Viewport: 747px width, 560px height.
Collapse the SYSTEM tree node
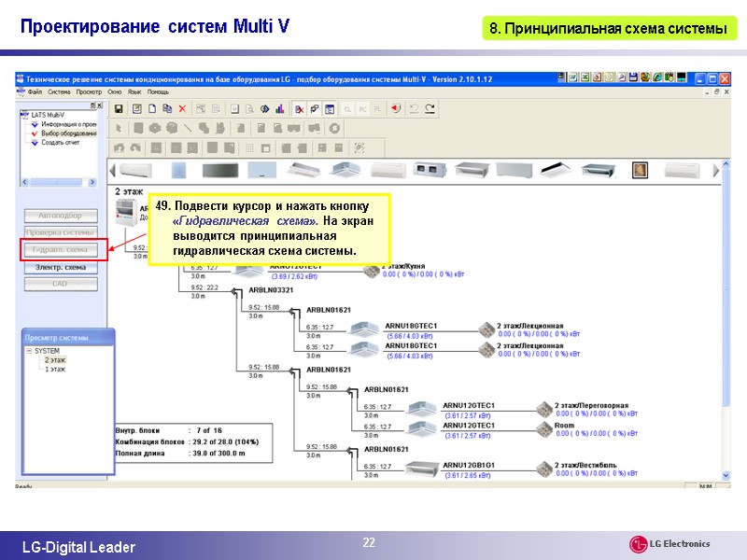click(29, 351)
